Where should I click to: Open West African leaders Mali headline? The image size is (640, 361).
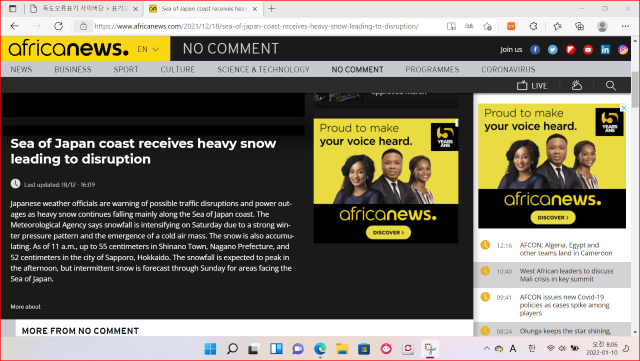(566, 275)
